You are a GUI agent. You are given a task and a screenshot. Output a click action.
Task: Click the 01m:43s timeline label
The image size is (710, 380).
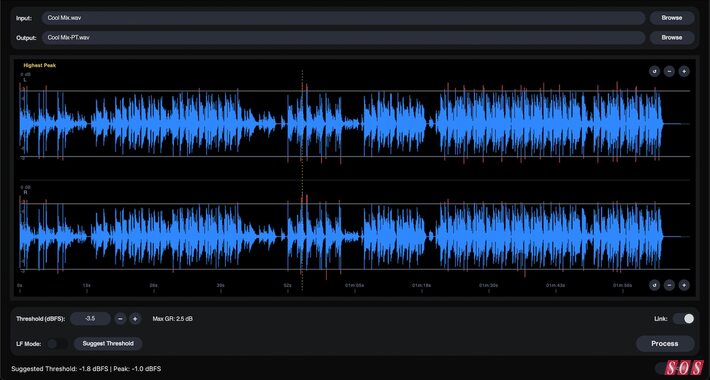tap(556, 286)
